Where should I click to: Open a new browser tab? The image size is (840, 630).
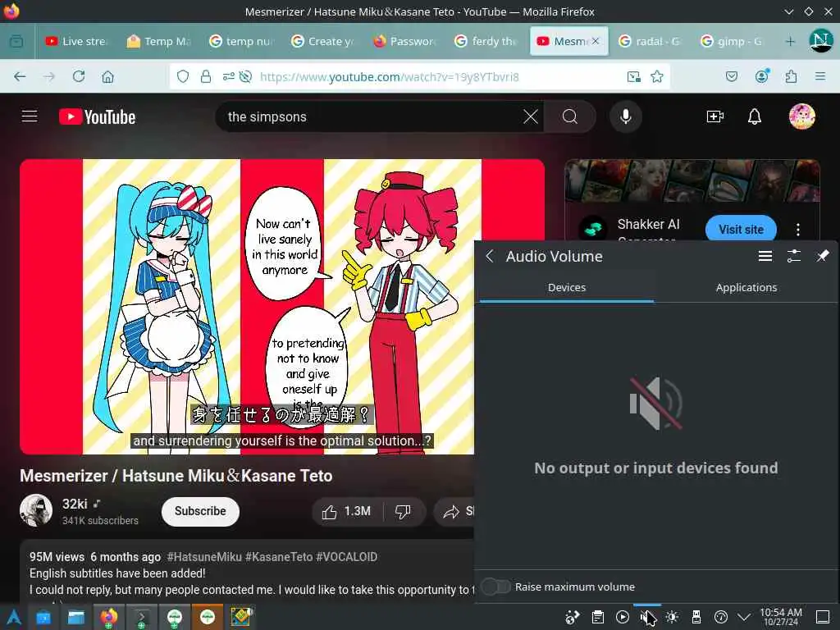click(x=790, y=41)
